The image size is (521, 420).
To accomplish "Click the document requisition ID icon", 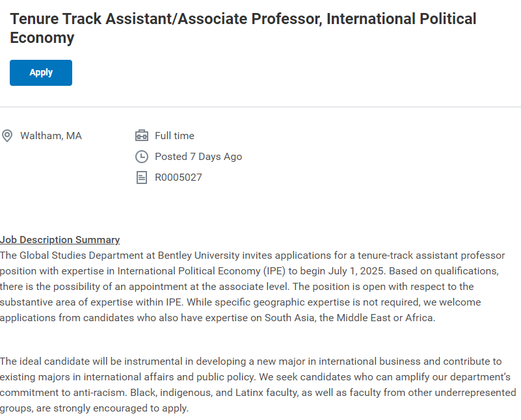I will pyautogui.click(x=141, y=177).
